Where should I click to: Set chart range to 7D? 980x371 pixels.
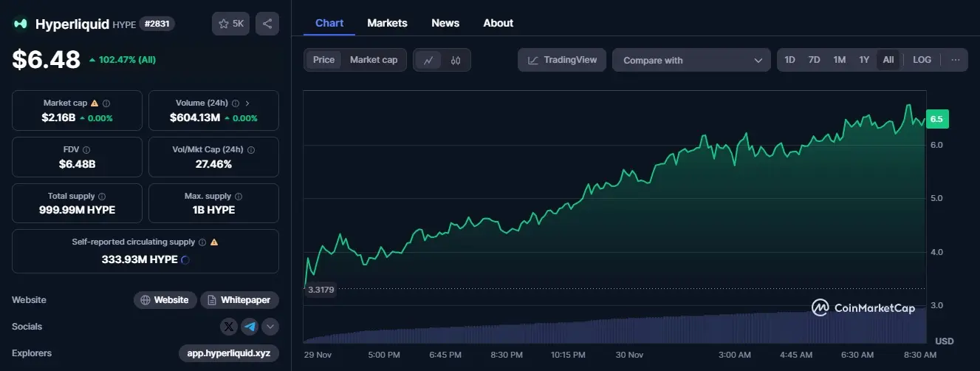point(814,60)
